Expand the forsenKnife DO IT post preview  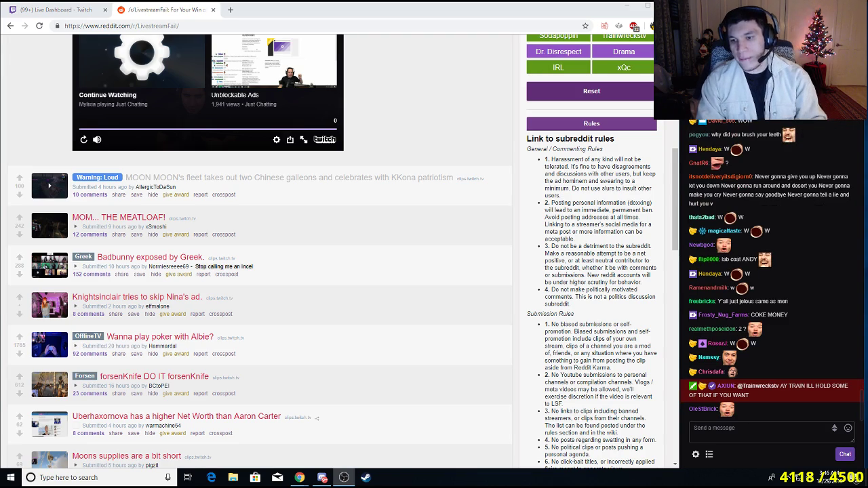76,386
